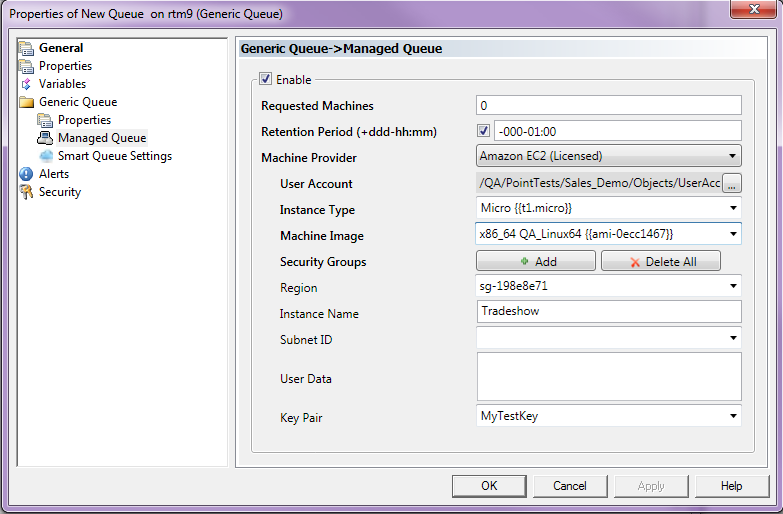
Task: Open Smart Queue Settings page
Action: point(115,156)
